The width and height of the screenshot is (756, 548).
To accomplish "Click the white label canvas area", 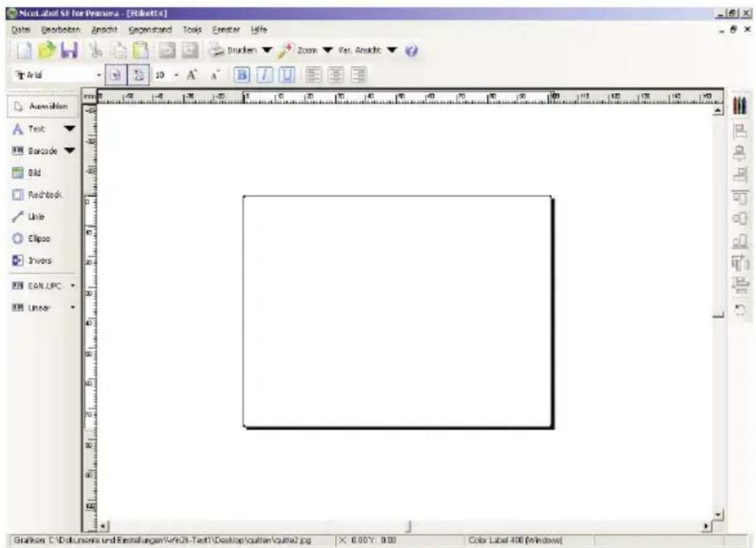I will (x=396, y=311).
